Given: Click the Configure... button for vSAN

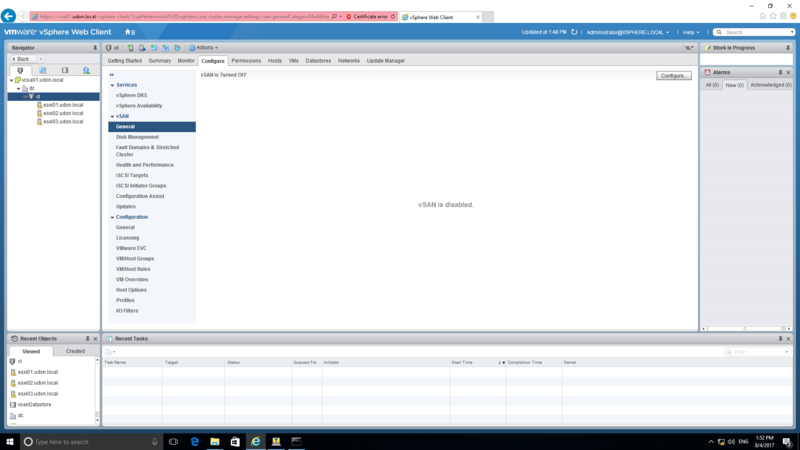Looking at the screenshot, I should 673,76.
